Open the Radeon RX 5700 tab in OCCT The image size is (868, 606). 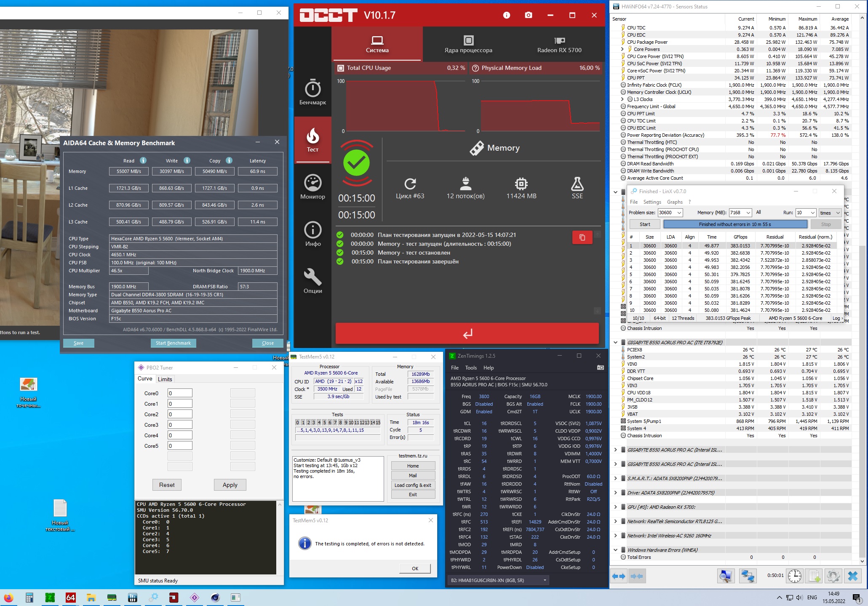(559, 44)
